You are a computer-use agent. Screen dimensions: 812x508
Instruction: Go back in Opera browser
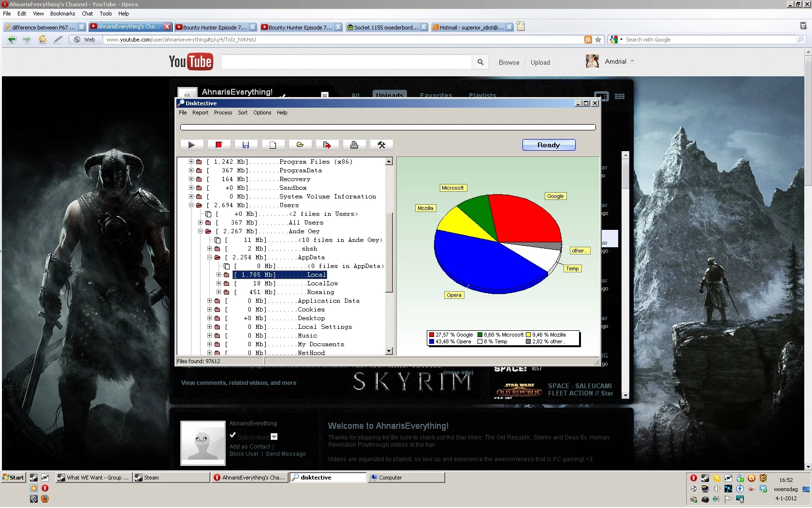[x=12, y=40]
